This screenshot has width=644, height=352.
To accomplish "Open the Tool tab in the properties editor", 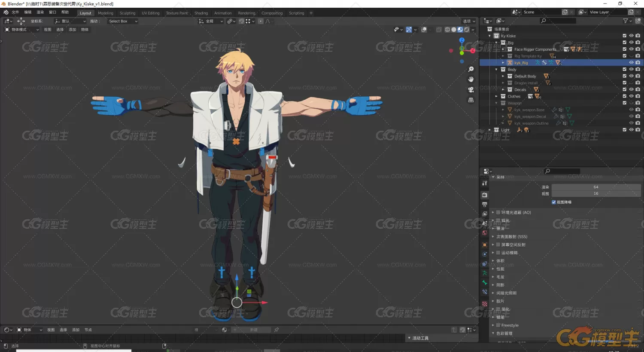I will [x=485, y=183].
